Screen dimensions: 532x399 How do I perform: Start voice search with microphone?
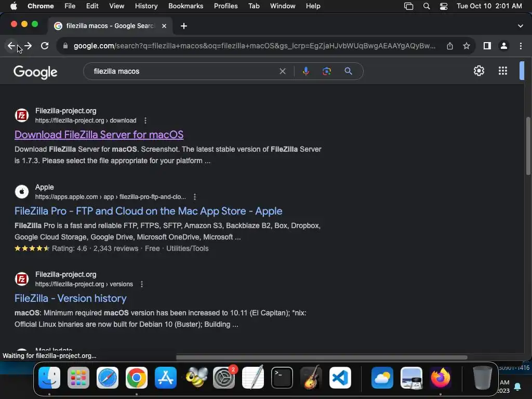pos(305,71)
